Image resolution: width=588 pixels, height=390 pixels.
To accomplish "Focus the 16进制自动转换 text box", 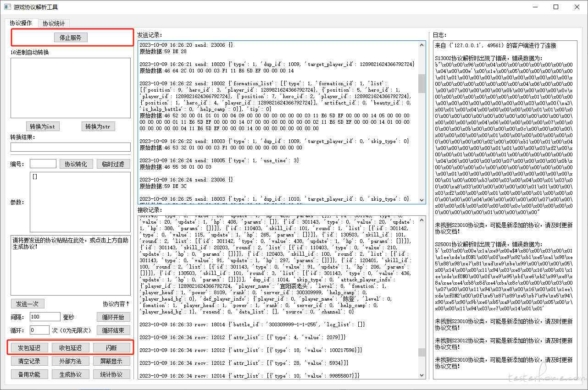I will click(70, 88).
